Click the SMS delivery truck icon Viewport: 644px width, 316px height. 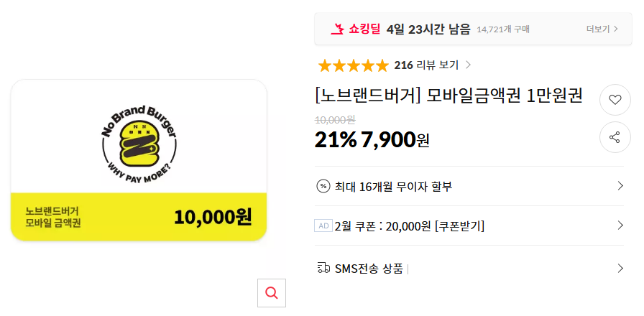(323, 269)
